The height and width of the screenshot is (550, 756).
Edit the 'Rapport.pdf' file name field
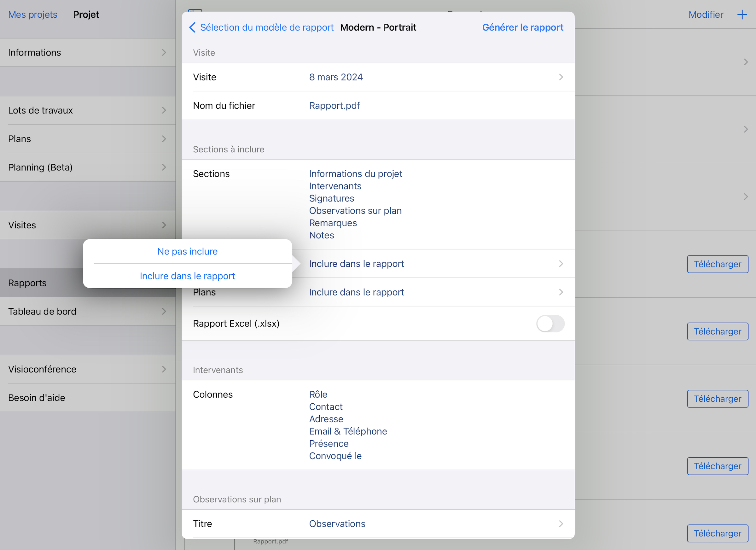coord(334,105)
